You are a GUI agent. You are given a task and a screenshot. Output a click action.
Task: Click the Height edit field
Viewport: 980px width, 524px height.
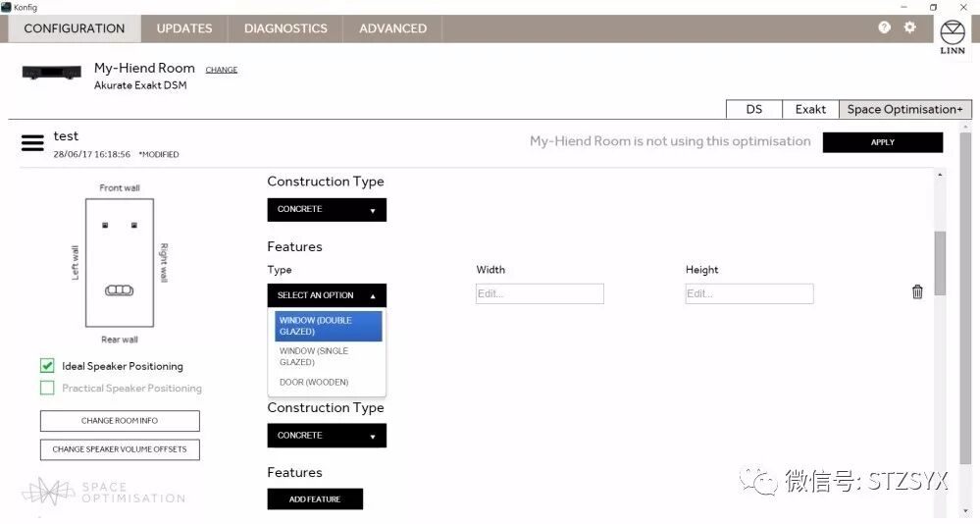point(749,293)
